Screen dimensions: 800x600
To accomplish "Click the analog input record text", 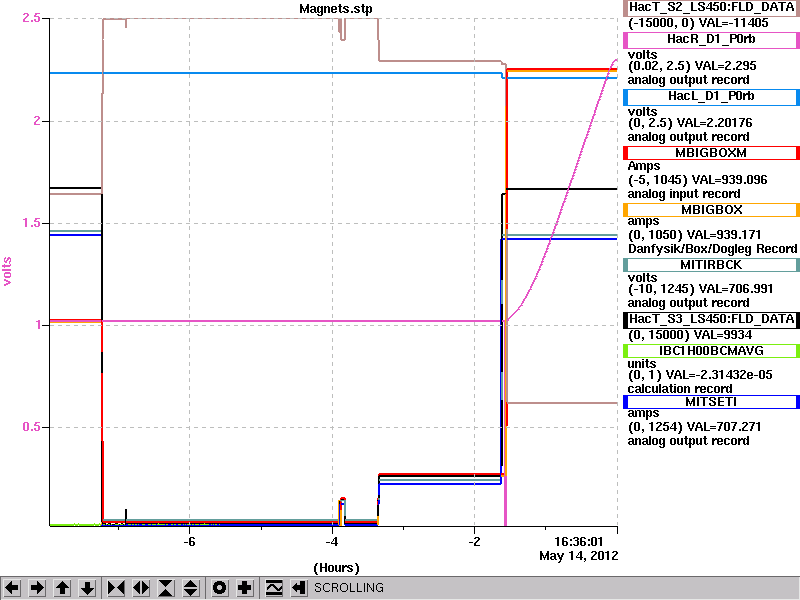I will tap(684, 194).
